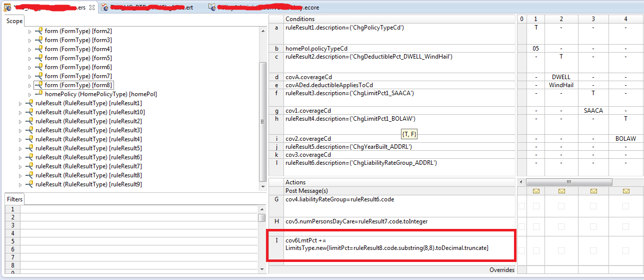Click the icon beside homePolicy [homePol]

[38, 94]
